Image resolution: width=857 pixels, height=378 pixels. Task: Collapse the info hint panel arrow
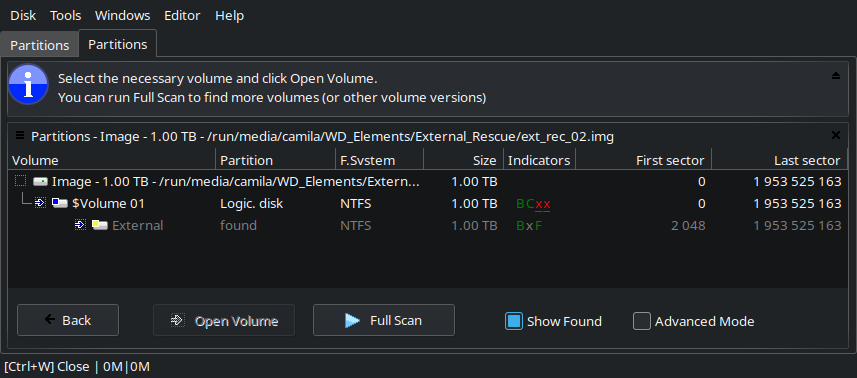[836, 76]
